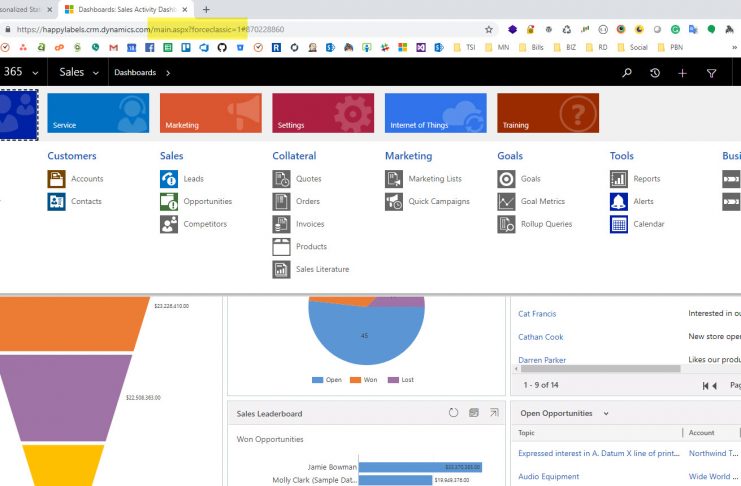Bookmark this page with the star icon
The width and height of the screenshot is (741, 486).
click(x=489, y=29)
